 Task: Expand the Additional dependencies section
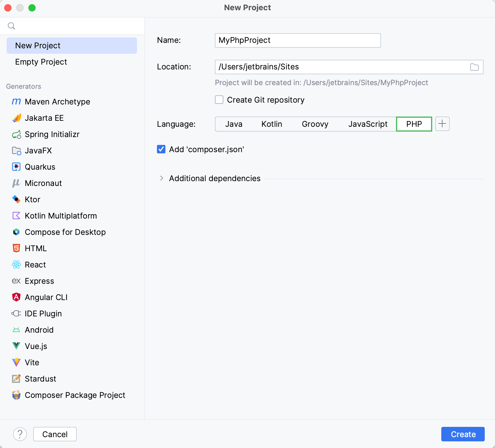[x=161, y=178]
